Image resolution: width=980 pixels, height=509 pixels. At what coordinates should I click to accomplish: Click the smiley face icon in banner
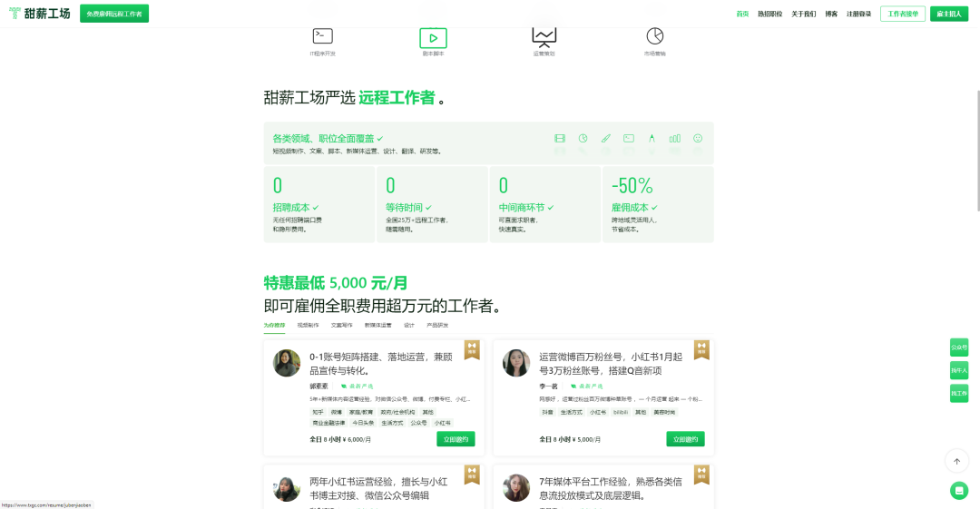(x=698, y=139)
